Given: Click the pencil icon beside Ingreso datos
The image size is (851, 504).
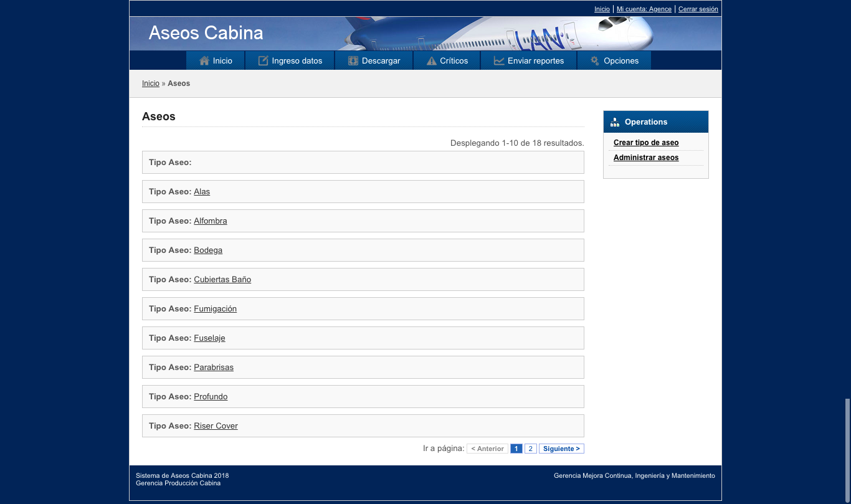Looking at the screenshot, I should (263, 60).
